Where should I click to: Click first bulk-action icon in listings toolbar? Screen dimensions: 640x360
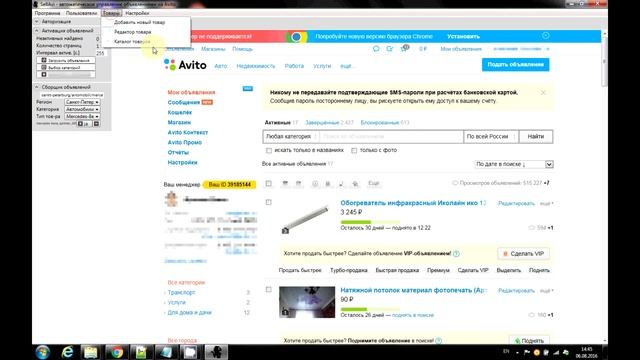(x=285, y=184)
